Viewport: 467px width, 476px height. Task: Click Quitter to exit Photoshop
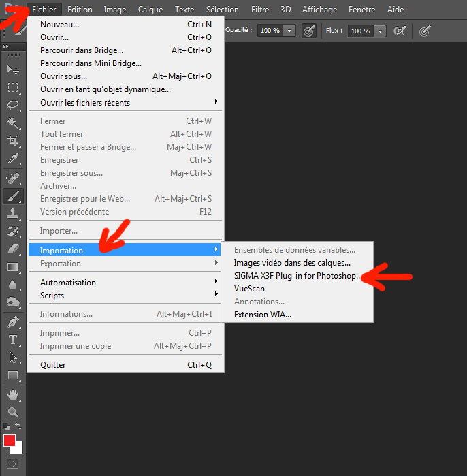click(x=125, y=364)
